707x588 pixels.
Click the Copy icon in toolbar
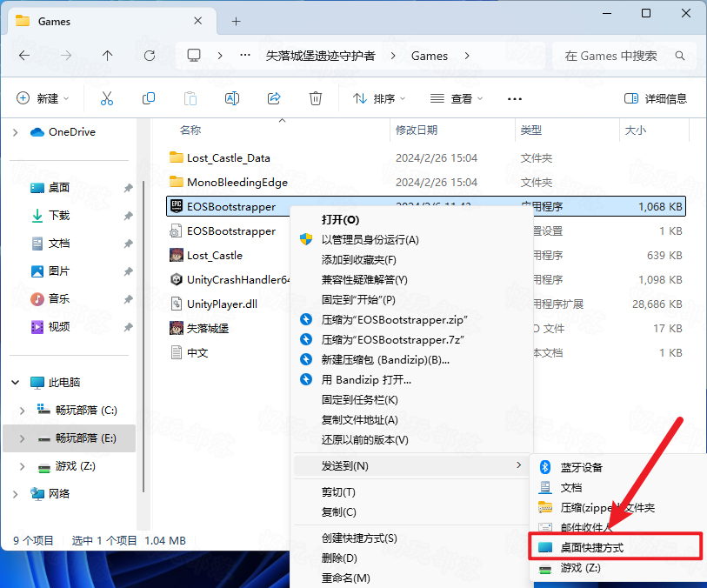tap(149, 98)
